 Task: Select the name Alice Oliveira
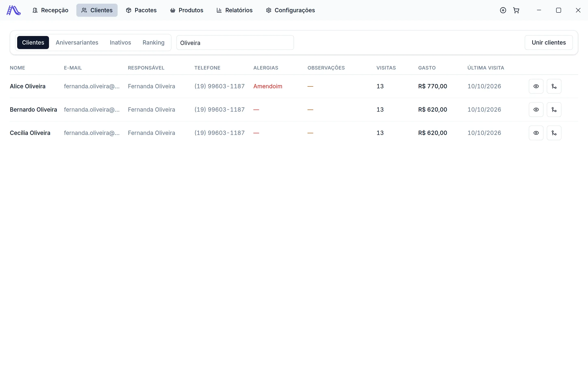(28, 86)
